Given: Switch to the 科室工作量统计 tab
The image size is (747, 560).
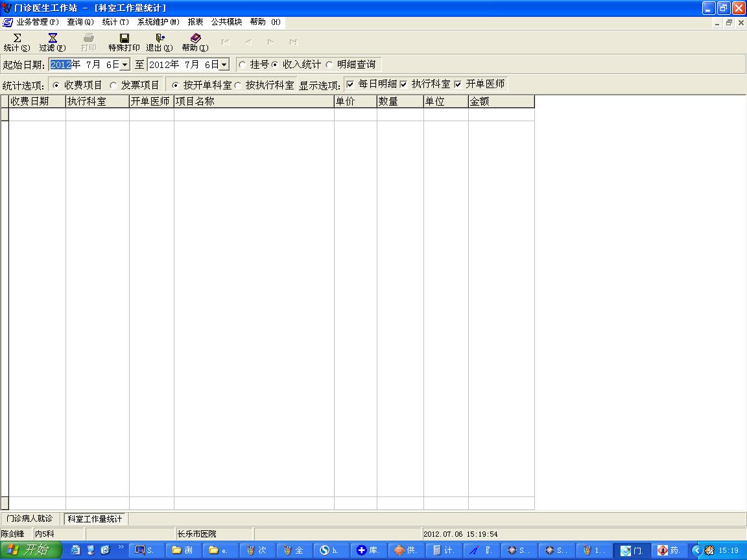Looking at the screenshot, I should pyautogui.click(x=95, y=519).
